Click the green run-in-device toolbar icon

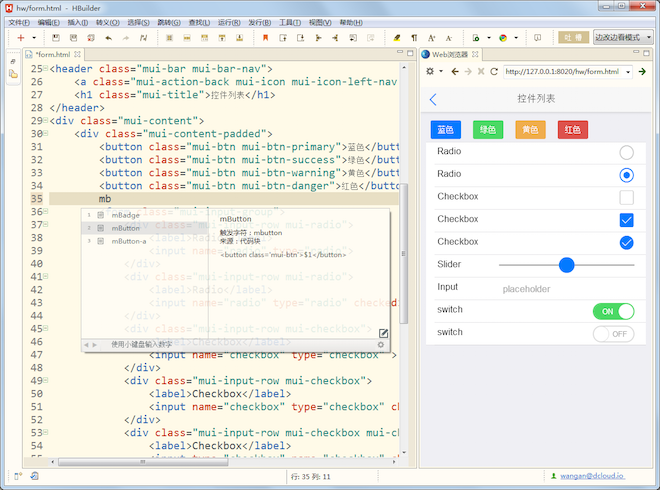476,38
